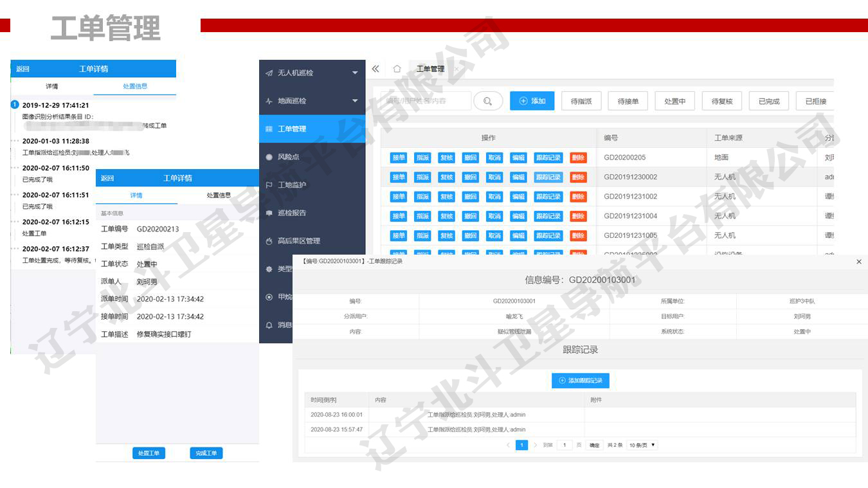Click the 2020-08-23 15:57:47 record row
The image size is (868, 488).
(580, 429)
